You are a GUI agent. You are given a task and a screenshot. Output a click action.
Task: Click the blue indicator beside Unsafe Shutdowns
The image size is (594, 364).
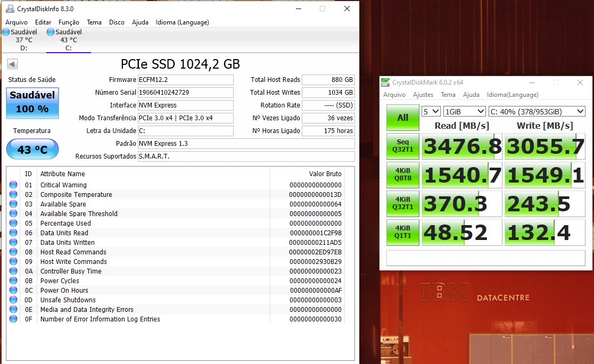13,300
